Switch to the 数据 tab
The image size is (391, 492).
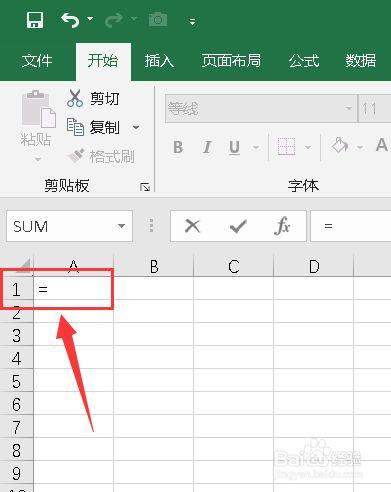361,61
